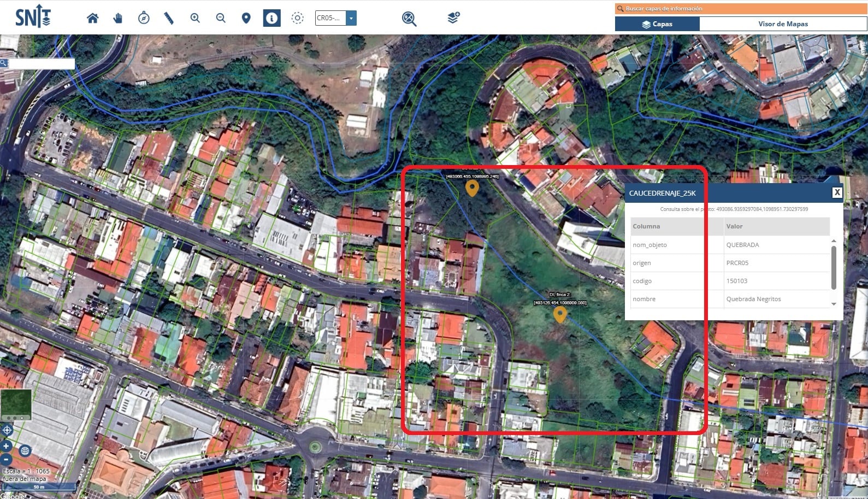Screen dimensions: 868x499
Task: Click the zoom-out magnifier tool
Action: click(x=221, y=18)
